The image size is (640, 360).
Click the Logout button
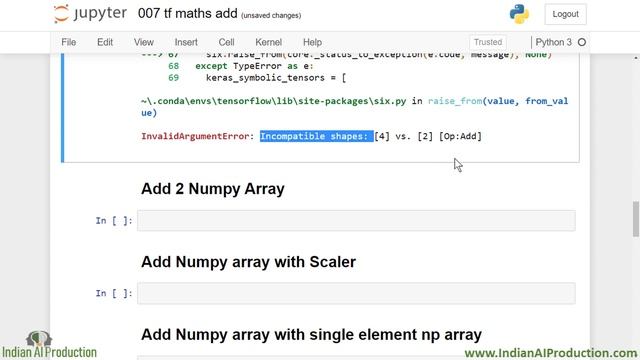[x=565, y=14]
